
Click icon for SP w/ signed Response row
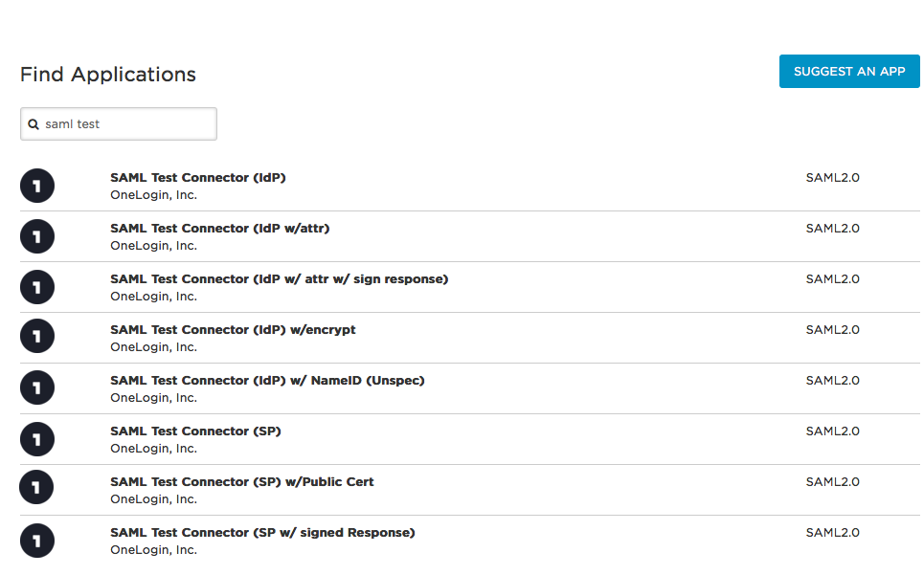pos(37,541)
